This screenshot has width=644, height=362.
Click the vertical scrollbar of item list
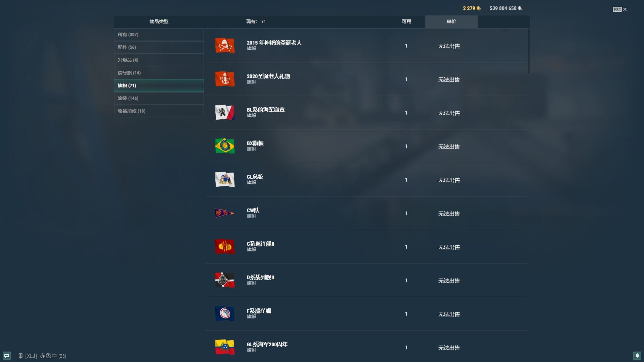[528, 51]
